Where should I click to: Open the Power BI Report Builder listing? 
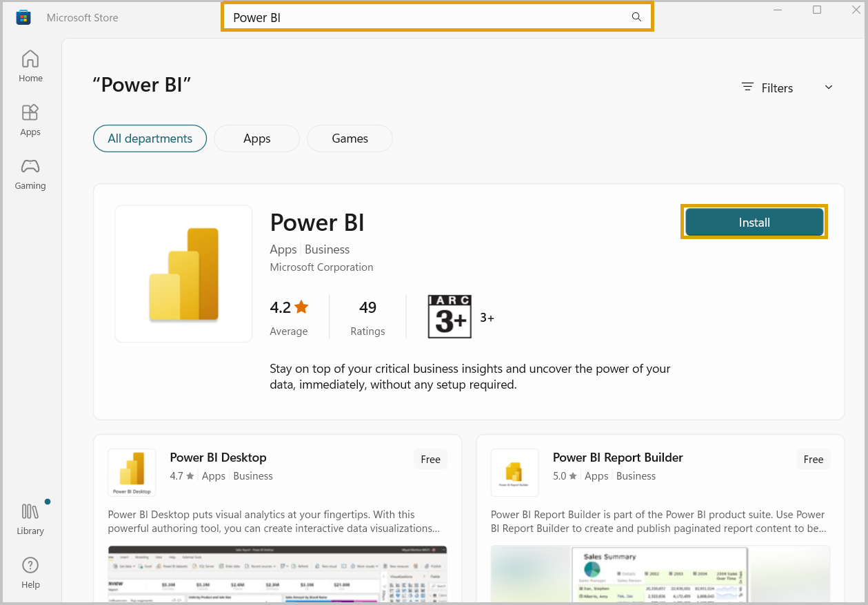(x=617, y=457)
